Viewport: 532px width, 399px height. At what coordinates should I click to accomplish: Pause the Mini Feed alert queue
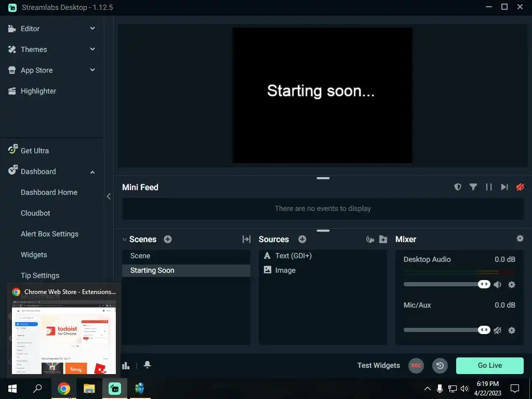tap(489, 187)
